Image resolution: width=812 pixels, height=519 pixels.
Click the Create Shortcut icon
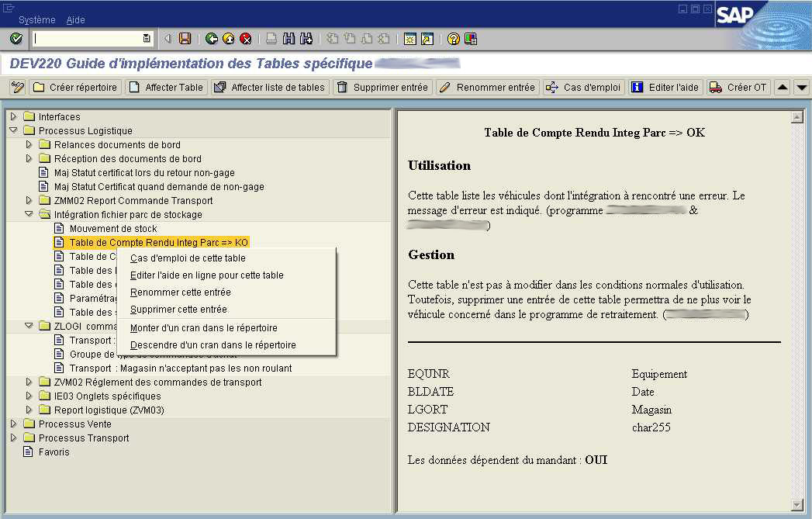tap(427, 39)
